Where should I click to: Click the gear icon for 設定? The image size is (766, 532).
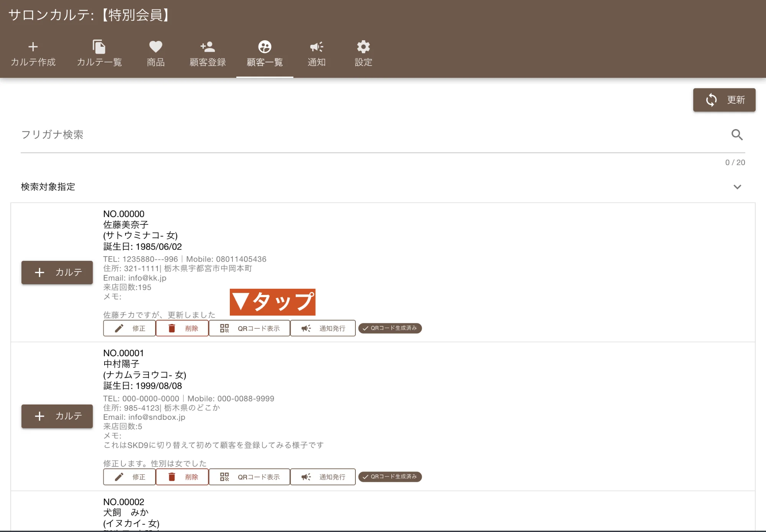[363, 47]
